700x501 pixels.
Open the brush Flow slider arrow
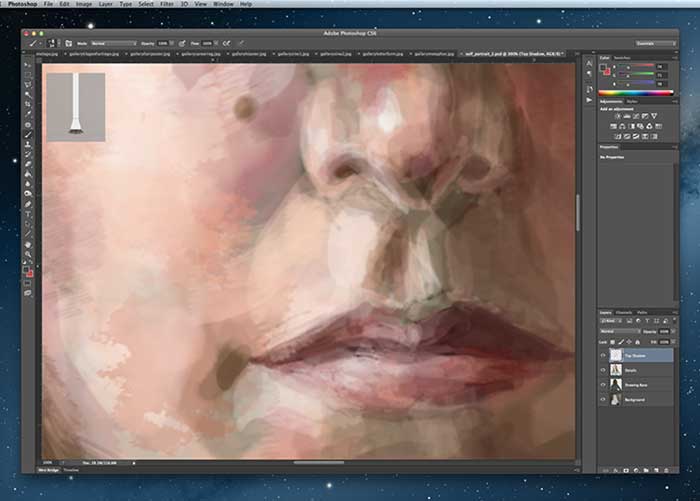pos(216,43)
